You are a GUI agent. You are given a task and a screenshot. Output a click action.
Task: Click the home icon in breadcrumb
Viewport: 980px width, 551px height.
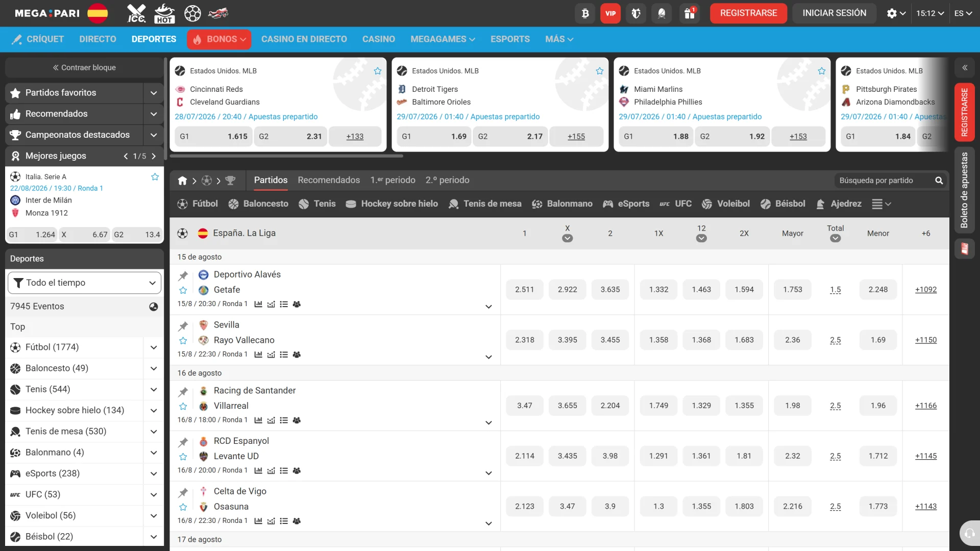(182, 181)
